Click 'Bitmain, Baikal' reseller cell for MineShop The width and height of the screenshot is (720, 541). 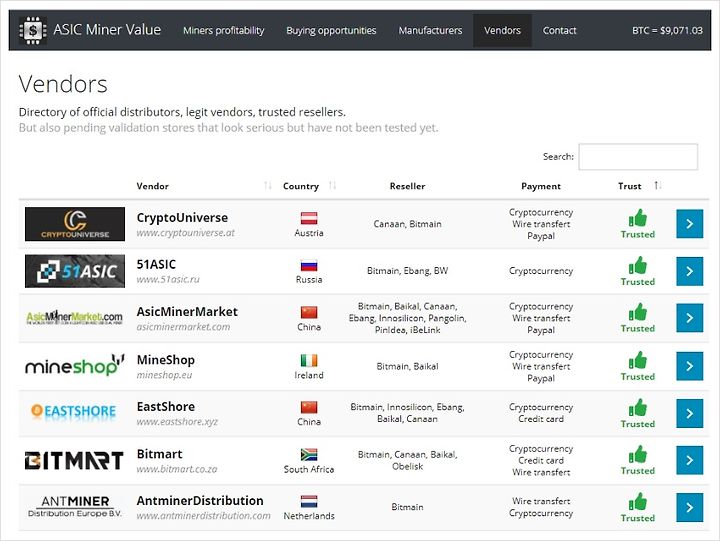pyautogui.click(x=407, y=366)
